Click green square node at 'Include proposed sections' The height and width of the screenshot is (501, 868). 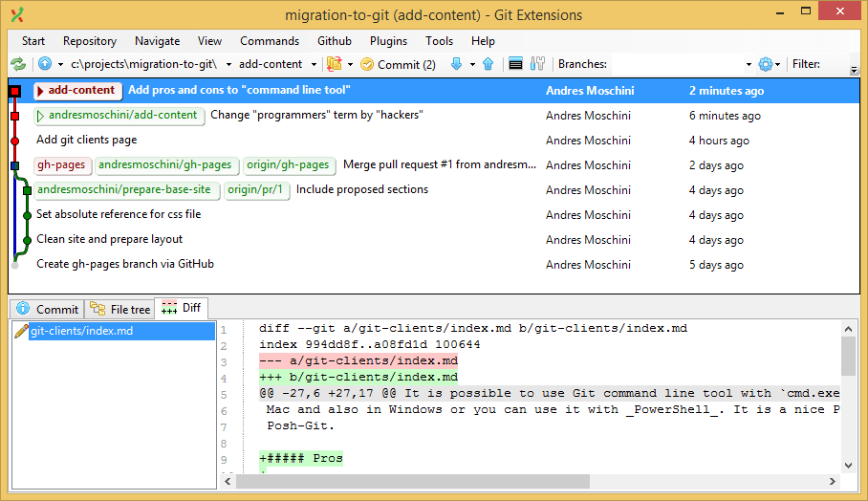[27, 190]
